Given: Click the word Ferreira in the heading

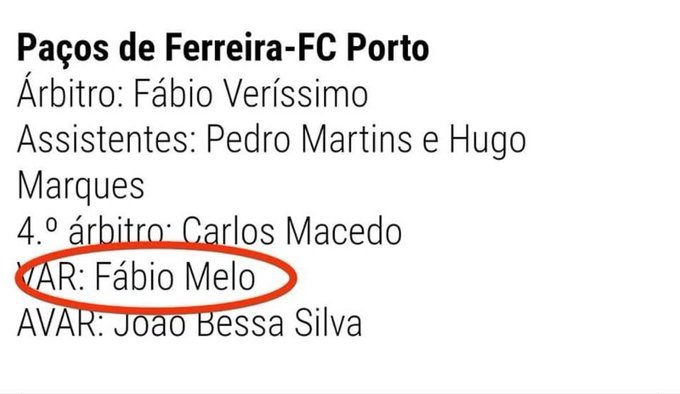Looking at the screenshot, I should point(223,49).
